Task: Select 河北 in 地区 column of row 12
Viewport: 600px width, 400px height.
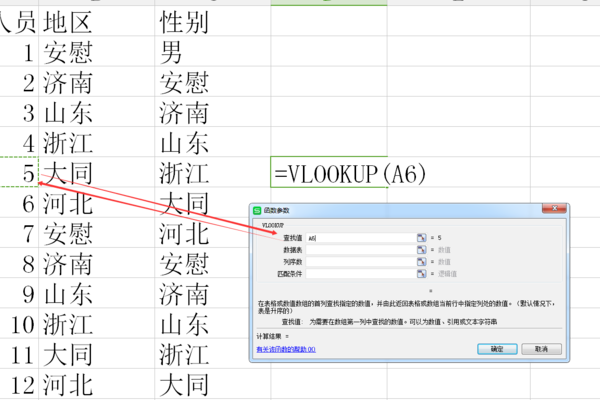Action: tap(96, 384)
